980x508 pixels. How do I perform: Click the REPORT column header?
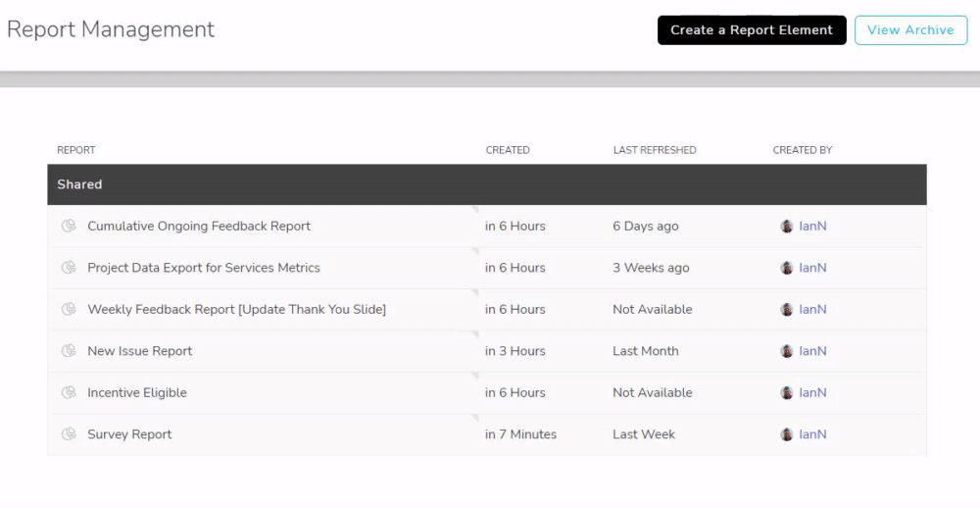[76, 150]
